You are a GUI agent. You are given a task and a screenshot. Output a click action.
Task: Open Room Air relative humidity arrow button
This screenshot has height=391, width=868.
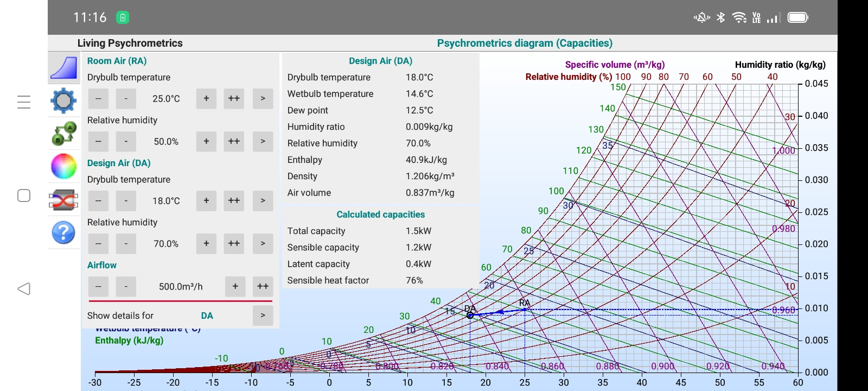[263, 141]
